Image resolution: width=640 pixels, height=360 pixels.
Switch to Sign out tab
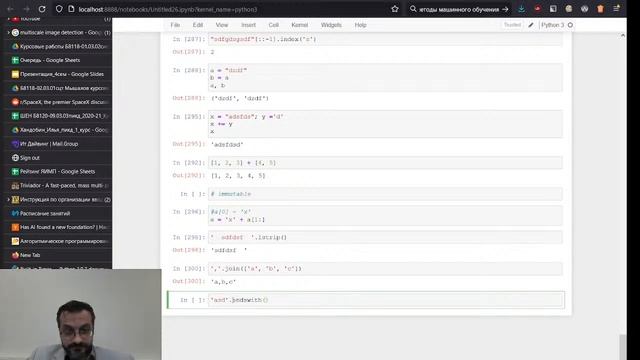[x=60, y=158]
